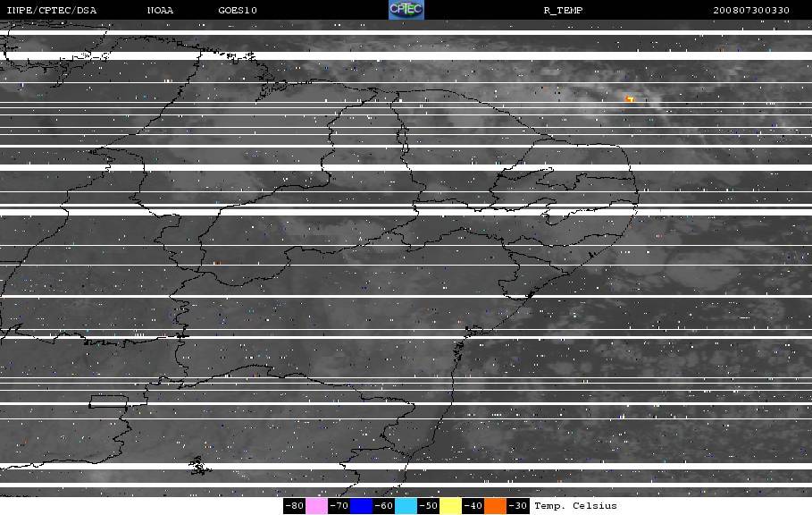Click the R_TEMP product label
The height and width of the screenshot is (515, 812).
(563, 11)
